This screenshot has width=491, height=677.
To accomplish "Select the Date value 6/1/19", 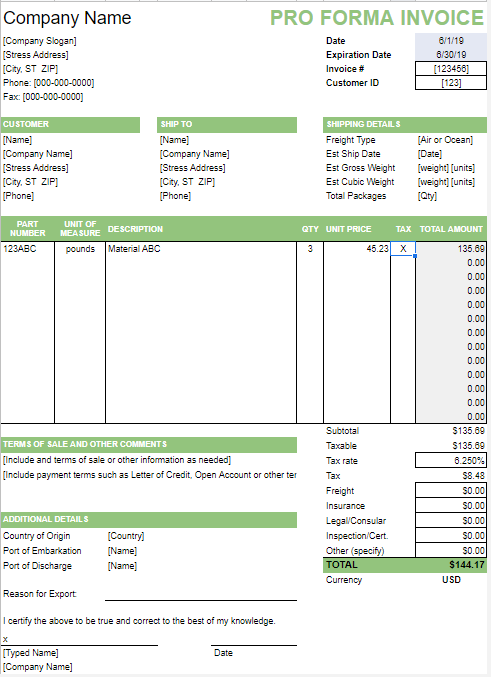I will tap(451, 41).
